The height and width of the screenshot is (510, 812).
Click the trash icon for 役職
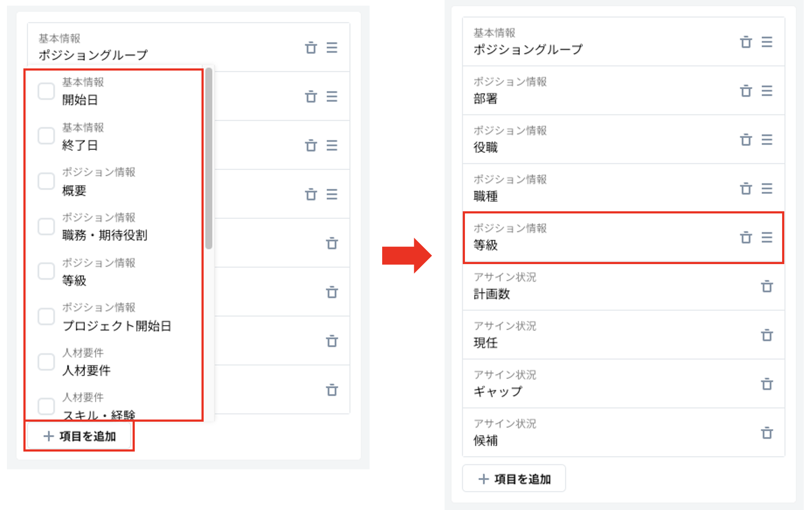(x=746, y=140)
